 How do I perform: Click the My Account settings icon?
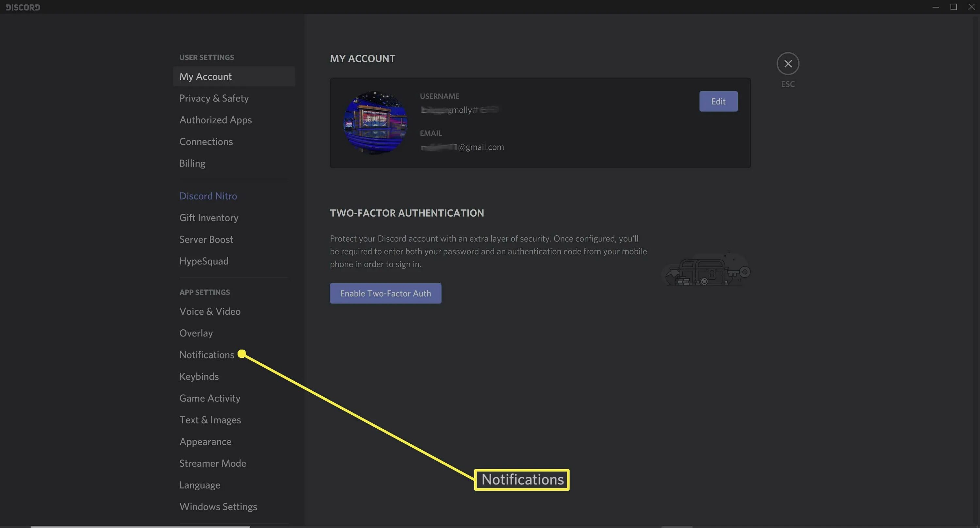click(205, 76)
